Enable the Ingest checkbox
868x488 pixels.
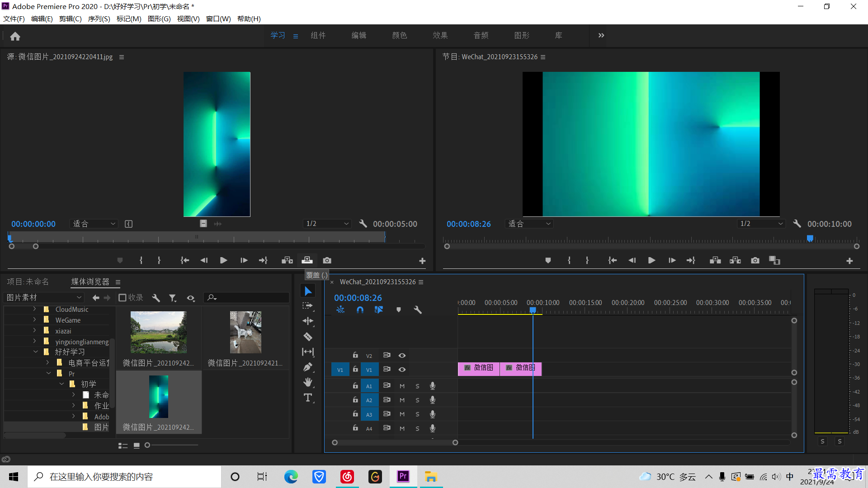122,298
